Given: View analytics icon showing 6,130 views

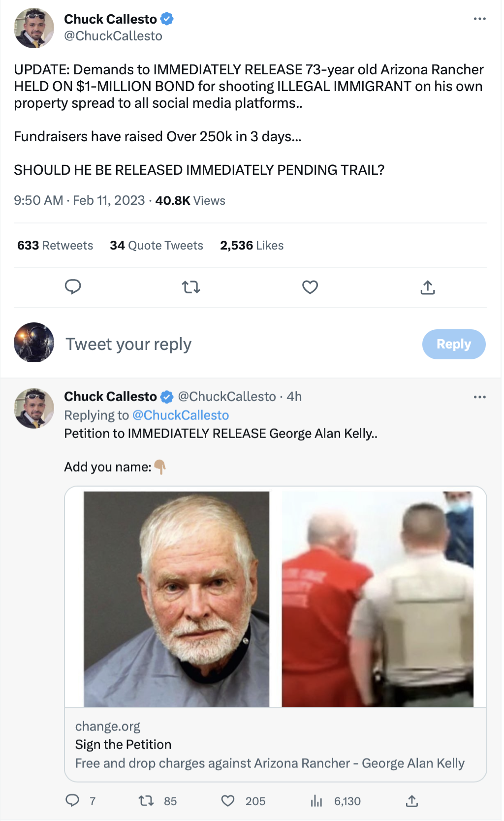Looking at the screenshot, I should pyautogui.click(x=316, y=801).
